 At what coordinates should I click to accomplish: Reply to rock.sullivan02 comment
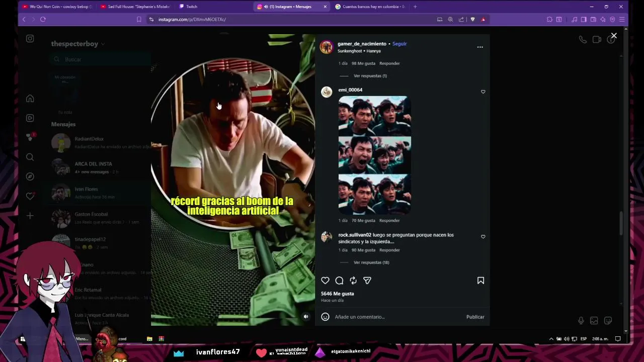(x=389, y=250)
